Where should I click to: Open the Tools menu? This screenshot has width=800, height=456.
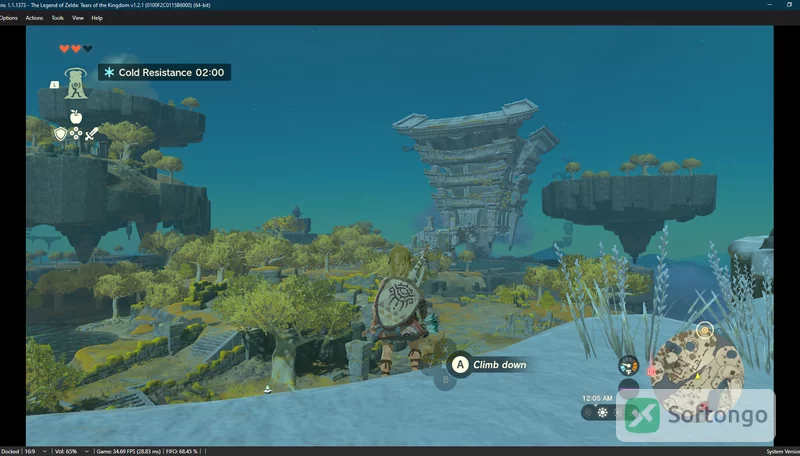[x=58, y=18]
